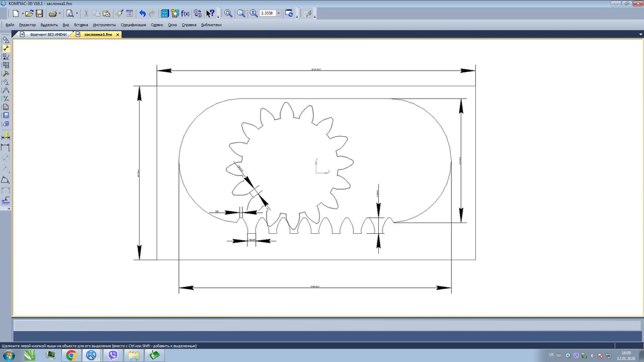Choose the Angular dimension tool
Screen dimensions: 644x362
pos(6,179)
